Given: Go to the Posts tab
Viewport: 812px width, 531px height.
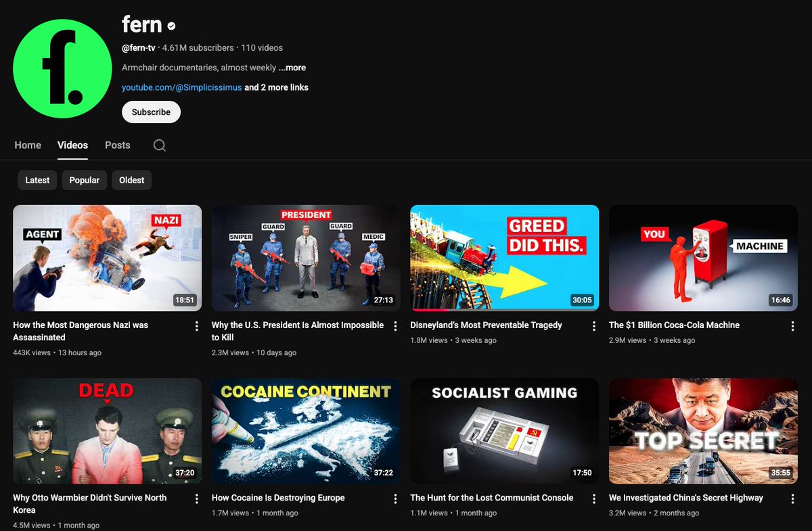Looking at the screenshot, I should [118, 145].
